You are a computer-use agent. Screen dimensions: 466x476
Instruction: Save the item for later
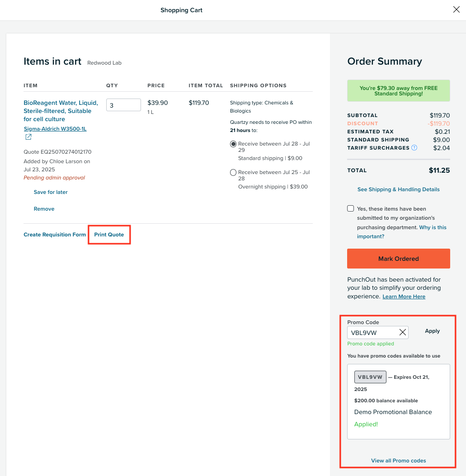(x=51, y=192)
